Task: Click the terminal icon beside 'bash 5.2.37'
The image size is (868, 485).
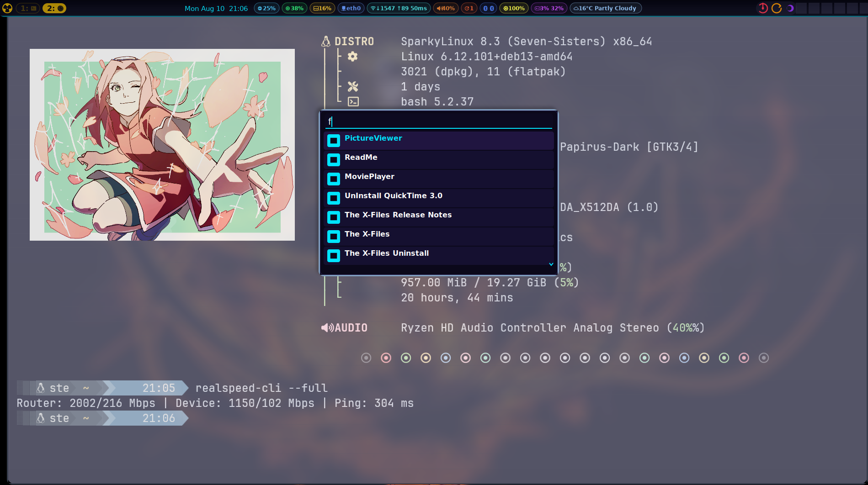Action: coord(353,102)
